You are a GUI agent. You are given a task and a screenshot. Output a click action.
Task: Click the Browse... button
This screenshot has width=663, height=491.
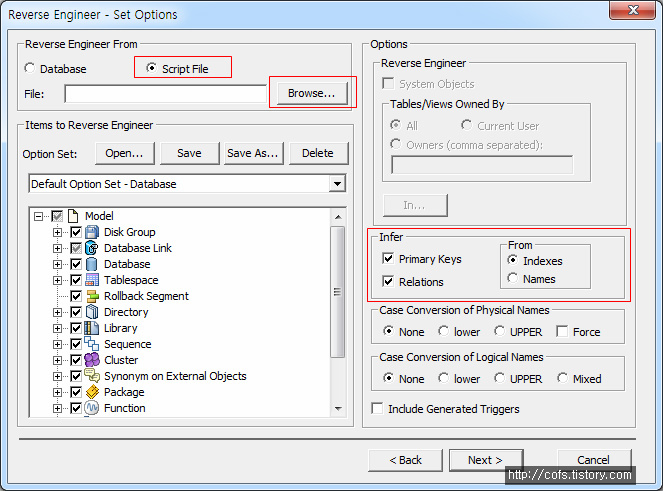(312, 93)
